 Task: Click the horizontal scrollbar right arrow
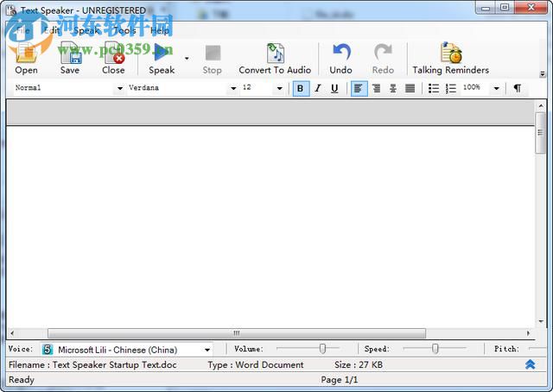point(528,333)
